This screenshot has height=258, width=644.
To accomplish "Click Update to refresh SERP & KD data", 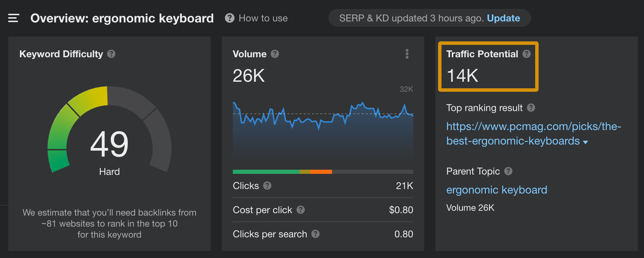I will [503, 18].
